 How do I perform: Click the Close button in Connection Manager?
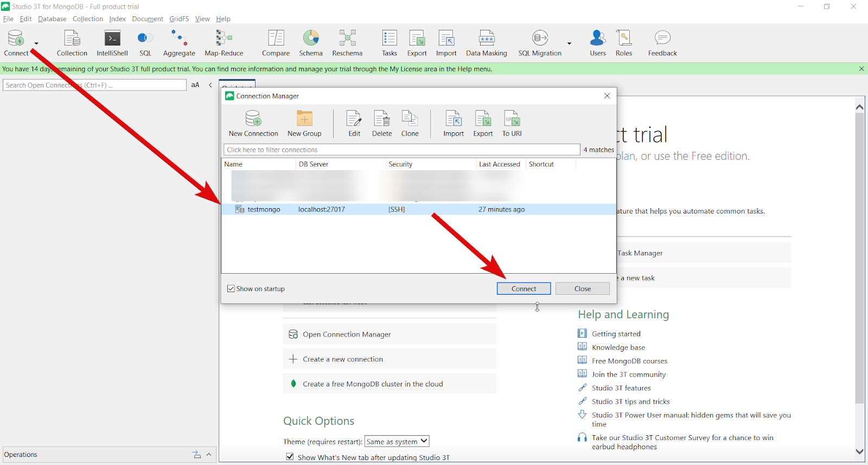(583, 289)
